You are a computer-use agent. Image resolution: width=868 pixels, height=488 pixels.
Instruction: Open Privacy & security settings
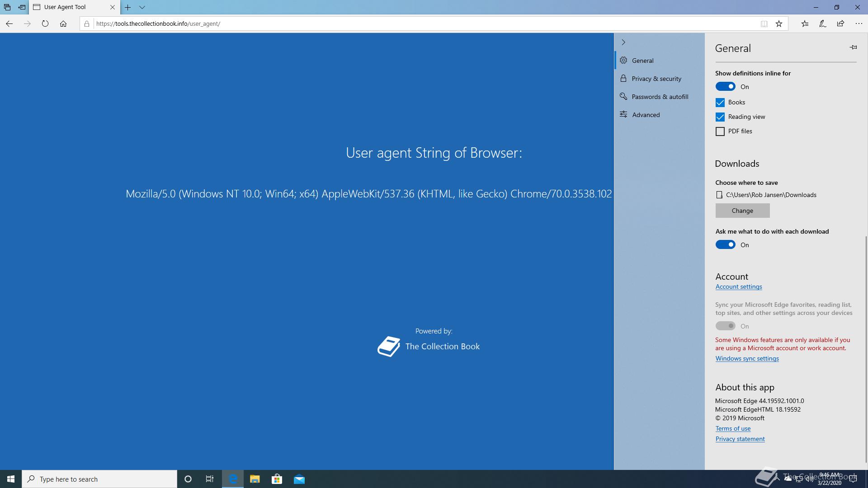(x=659, y=79)
